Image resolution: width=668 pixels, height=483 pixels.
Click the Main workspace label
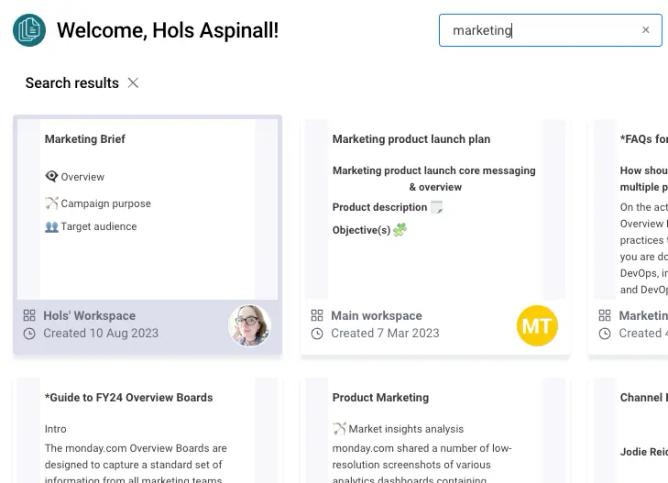(x=377, y=316)
